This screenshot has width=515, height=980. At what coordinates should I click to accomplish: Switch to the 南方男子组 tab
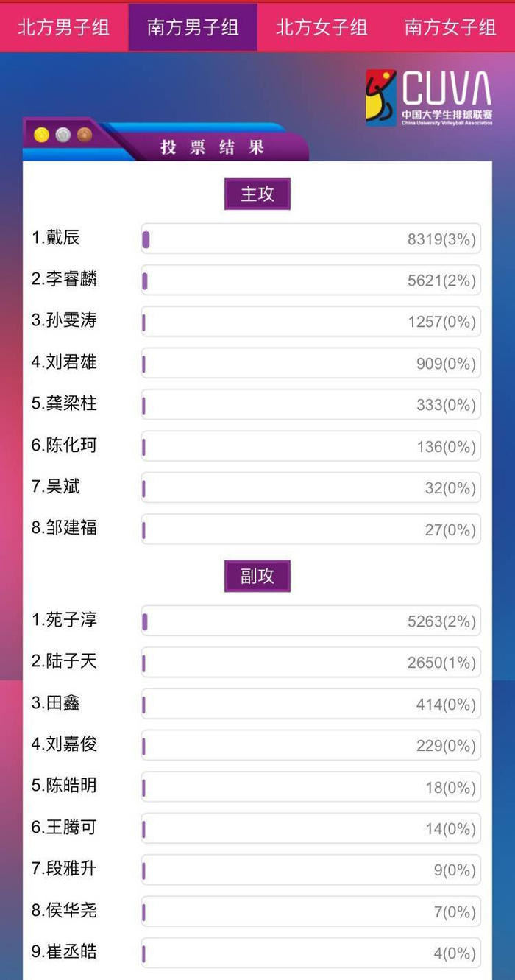[193, 28]
